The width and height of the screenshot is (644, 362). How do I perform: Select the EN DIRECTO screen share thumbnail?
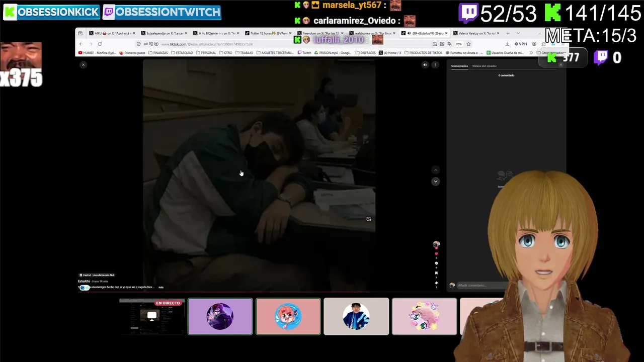tap(152, 316)
